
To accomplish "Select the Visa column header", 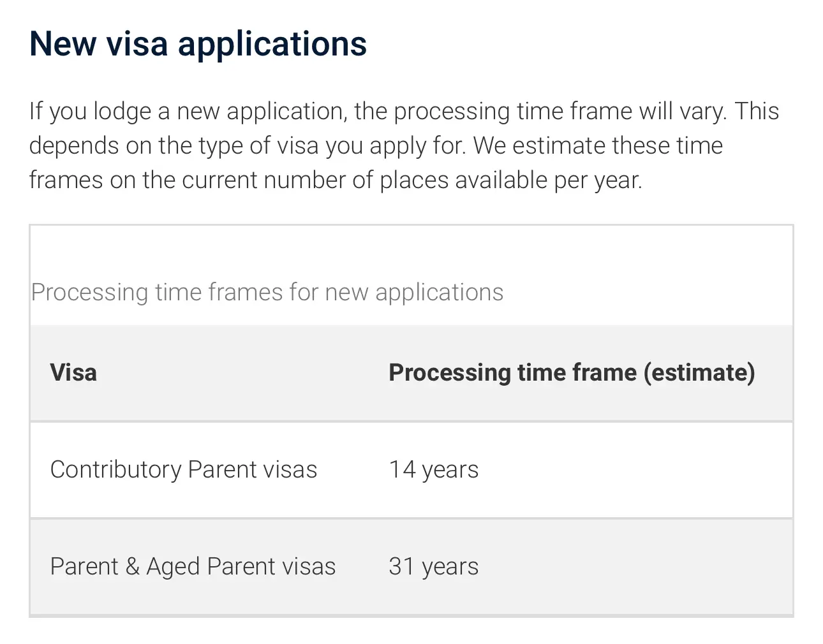I will [x=73, y=372].
